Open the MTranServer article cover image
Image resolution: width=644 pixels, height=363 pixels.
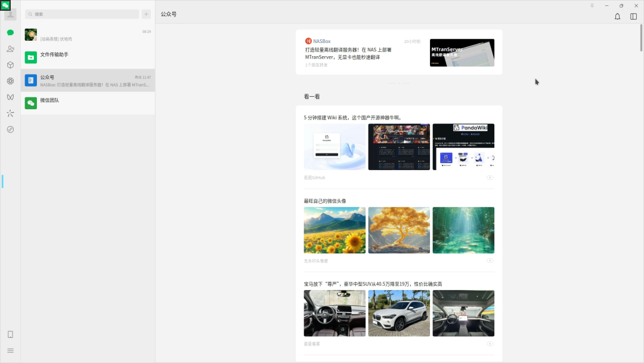coord(462,53)
